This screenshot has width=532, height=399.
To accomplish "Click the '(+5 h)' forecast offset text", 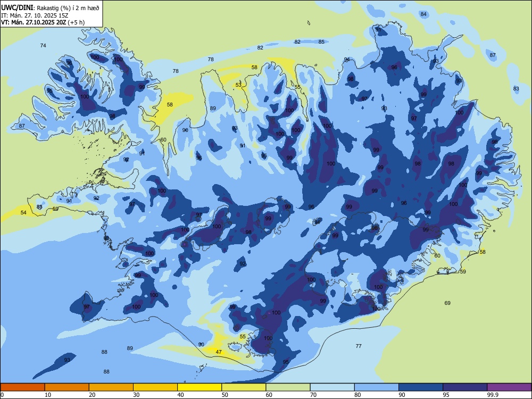I will click(76, 22).
